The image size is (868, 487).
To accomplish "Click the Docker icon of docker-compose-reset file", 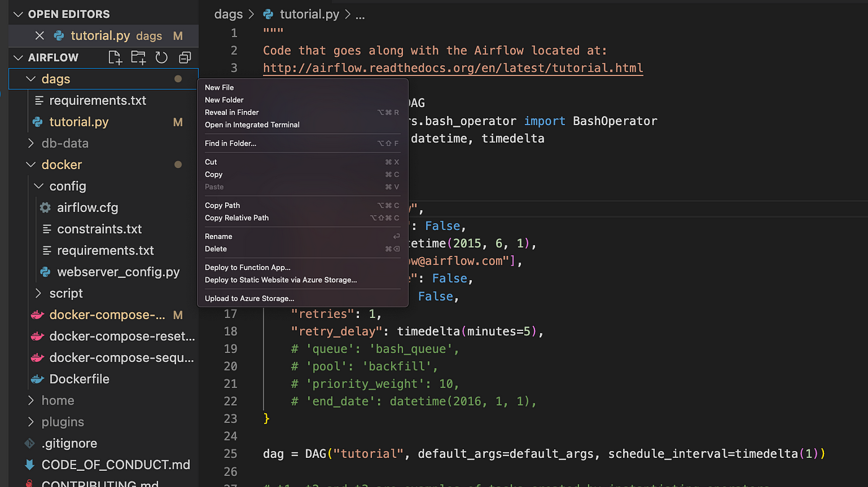I will pos(37,336).
